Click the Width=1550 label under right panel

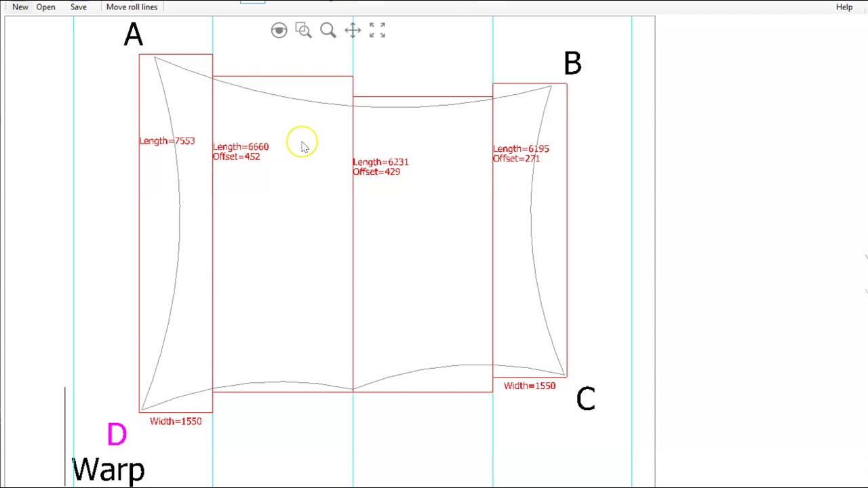pyautogui.click(x=530, y=386)
